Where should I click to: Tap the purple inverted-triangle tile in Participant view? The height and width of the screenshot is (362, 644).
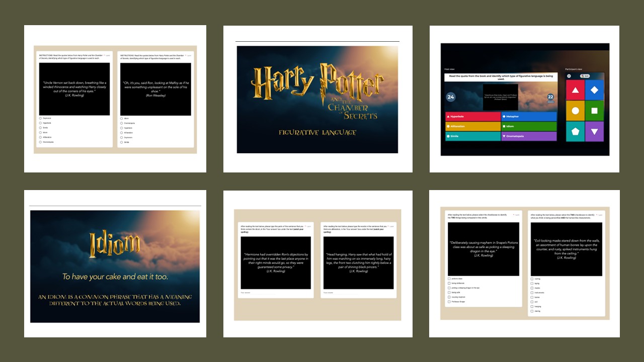click(x=594, y=131)
